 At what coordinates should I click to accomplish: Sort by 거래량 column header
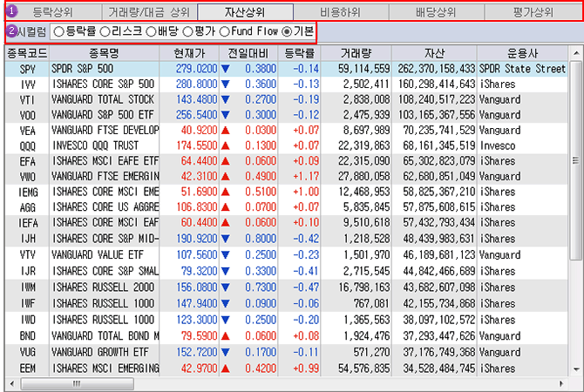(356, 53)
